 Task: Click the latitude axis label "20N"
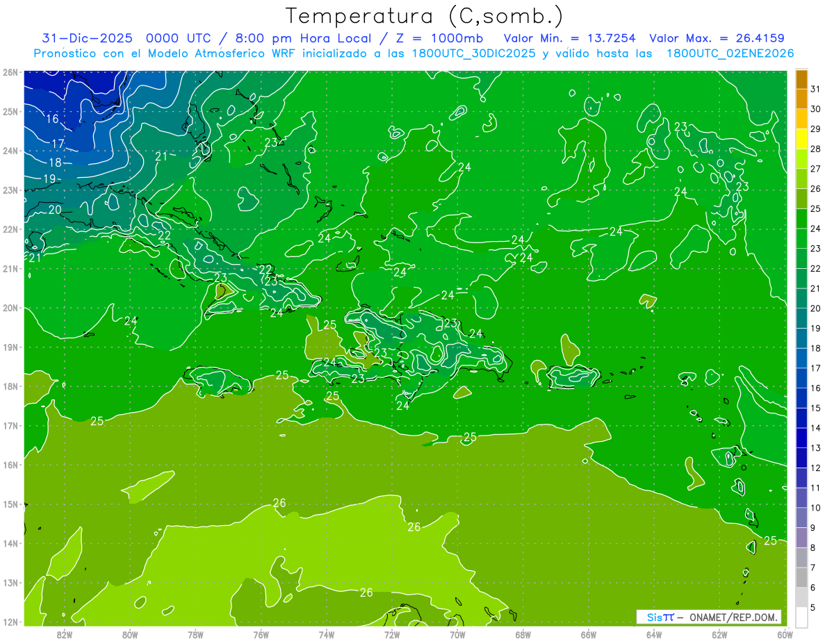(10, 308)
